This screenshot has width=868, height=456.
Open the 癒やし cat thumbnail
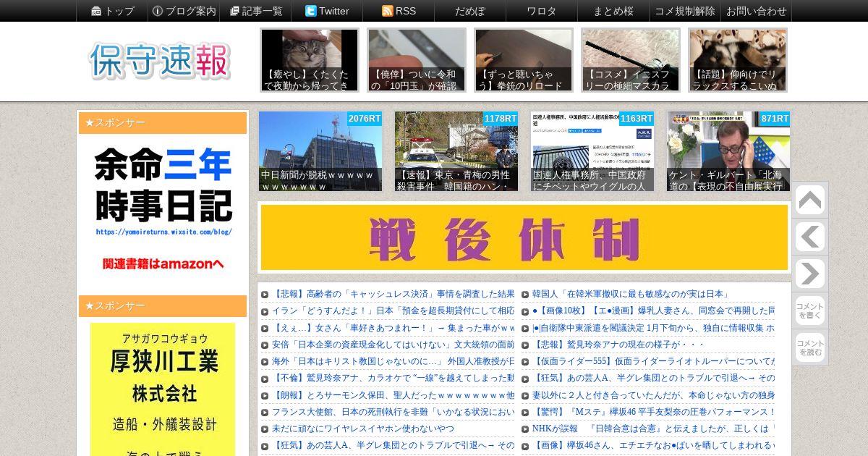click(x=310, y=60)
